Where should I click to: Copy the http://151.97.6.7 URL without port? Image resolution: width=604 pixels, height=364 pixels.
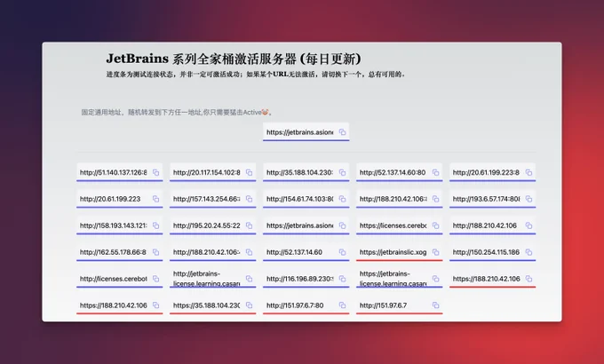(435, 305)
